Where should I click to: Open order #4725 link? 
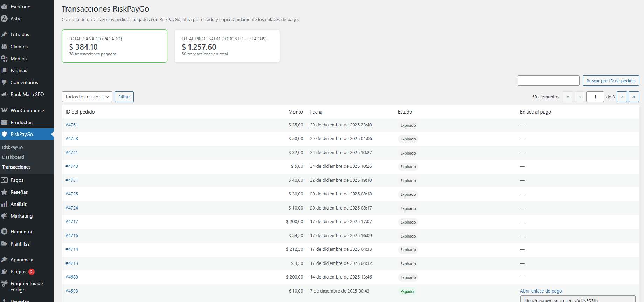click(72, 194)
